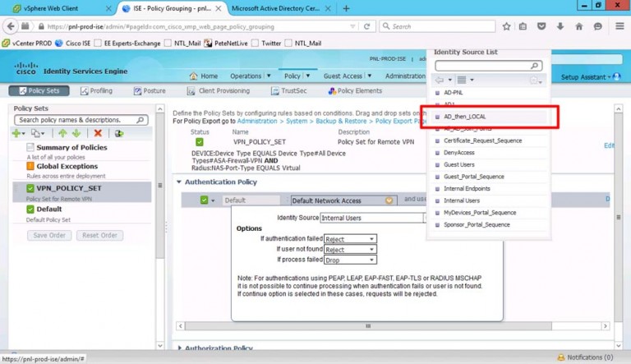Switch to the Posture tab
The height and width of the screenshot is (364, 631).
[150, 90]
